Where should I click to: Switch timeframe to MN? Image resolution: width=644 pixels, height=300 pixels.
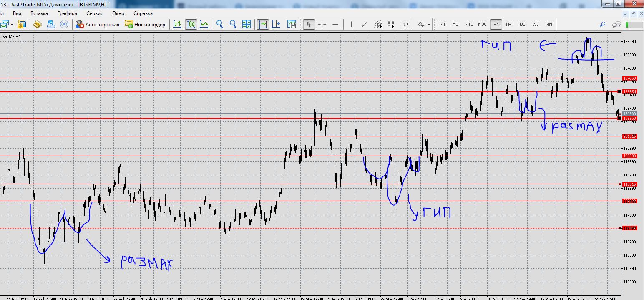point(549,24)
